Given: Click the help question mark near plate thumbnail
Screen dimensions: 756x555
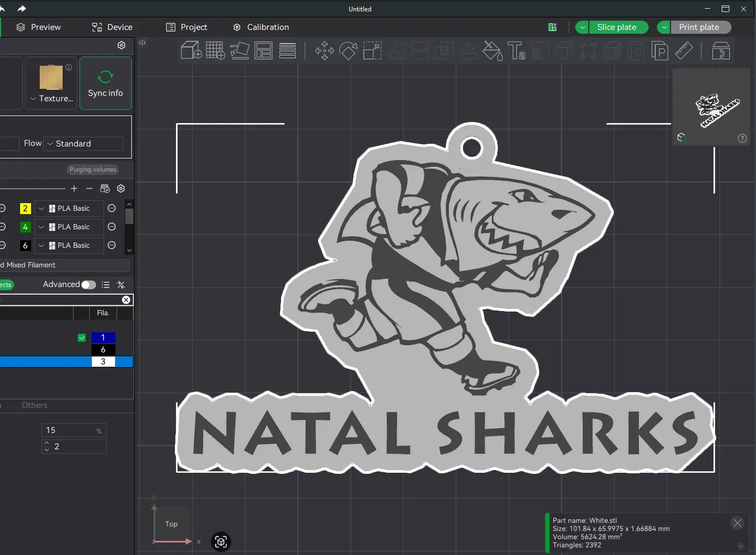Looking at the screenshot, I should tap(742, 138).
